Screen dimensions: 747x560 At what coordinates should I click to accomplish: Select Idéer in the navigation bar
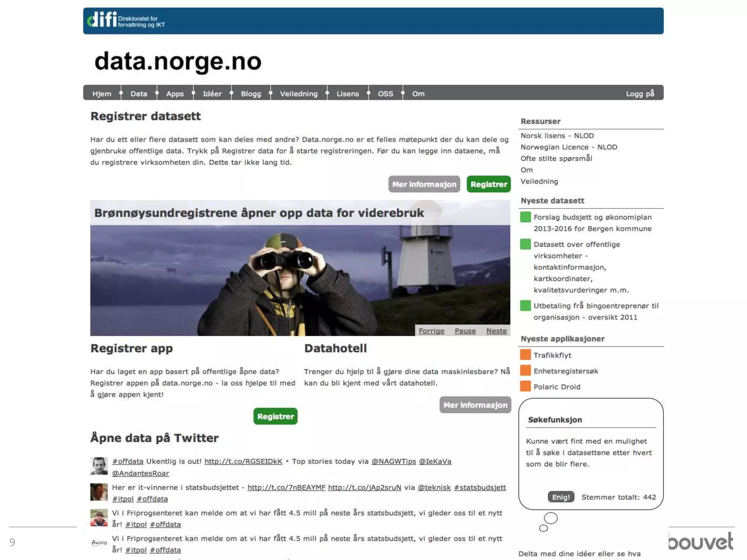(212, 94)
